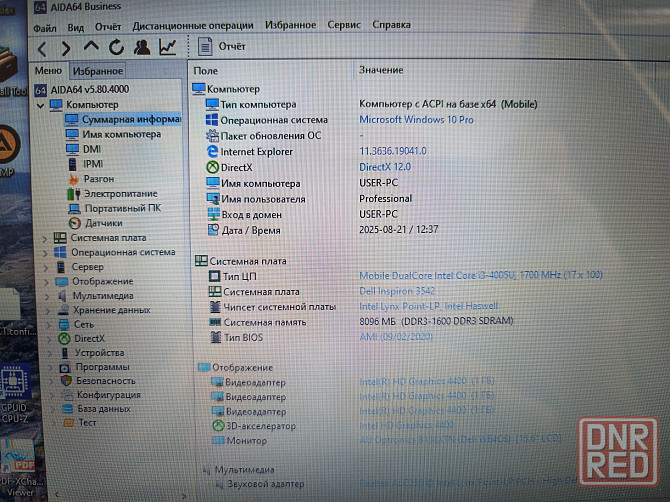
Task: Go up one level with Up arrow
Action: click(91, 46)
